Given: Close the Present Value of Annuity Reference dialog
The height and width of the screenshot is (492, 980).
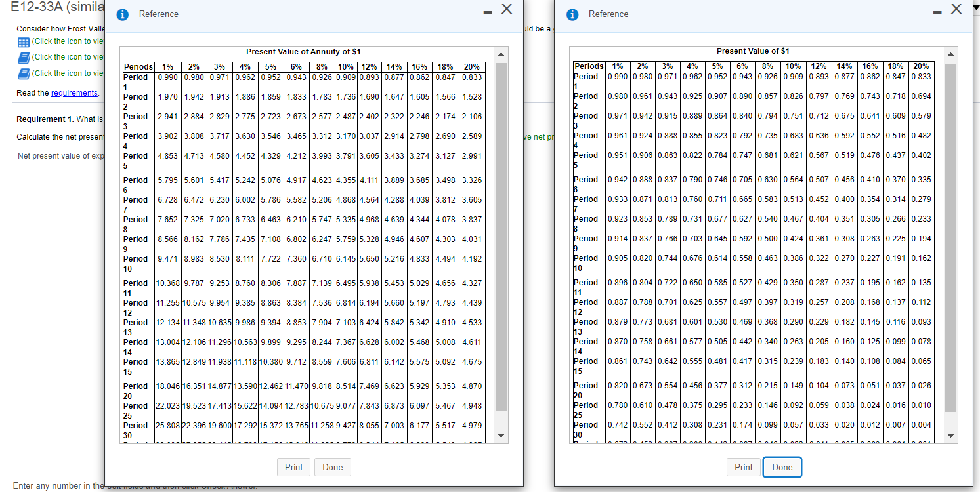Looking at the screenshot, I should pyautogui.click(x=506, y=10).
